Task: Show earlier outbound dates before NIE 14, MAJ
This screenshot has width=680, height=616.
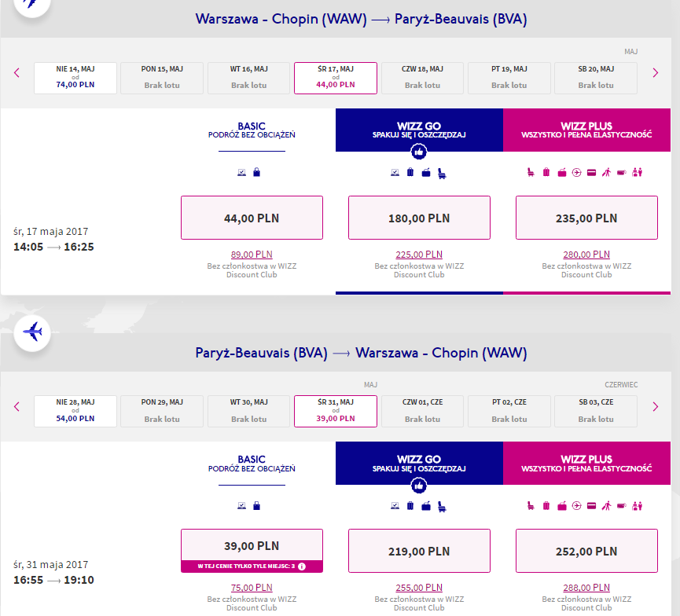Action: (17, 73)
